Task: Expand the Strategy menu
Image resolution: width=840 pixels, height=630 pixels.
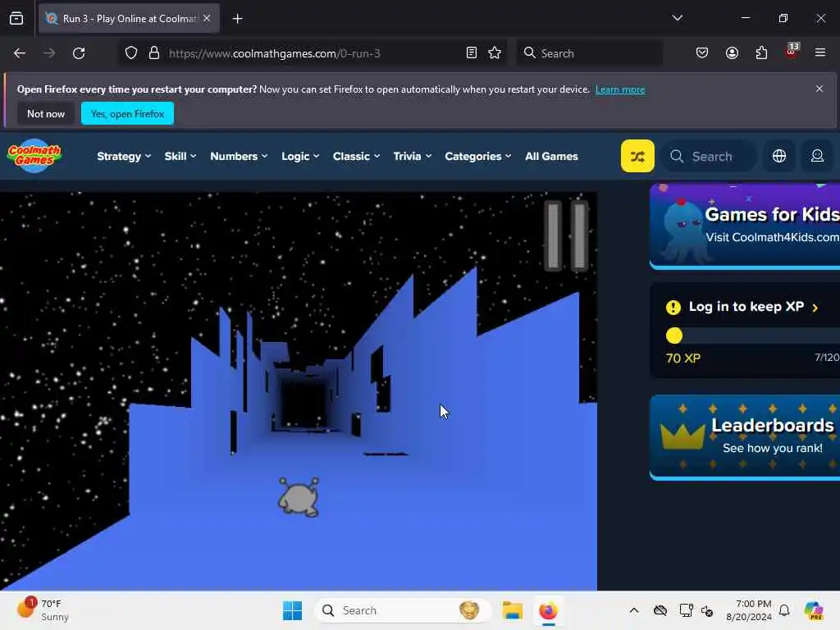Action: (124, 156)
